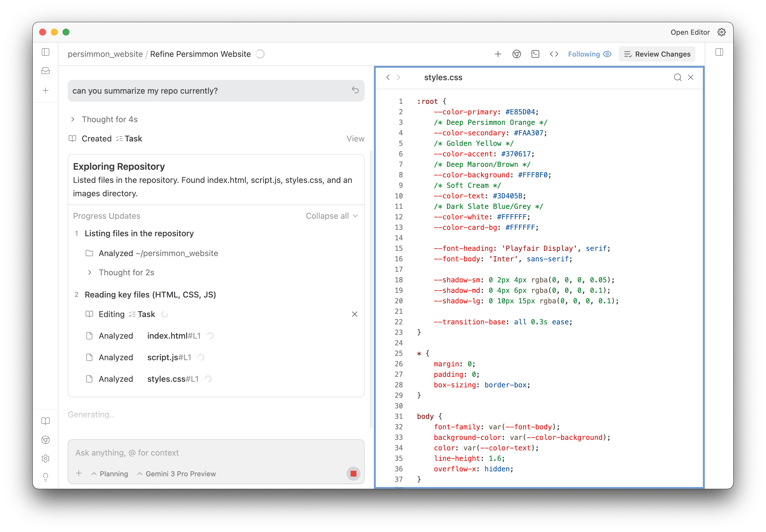Close the styles.css file viewer
Viewport: 766px width, 532px height.
(x=691, y=77)
